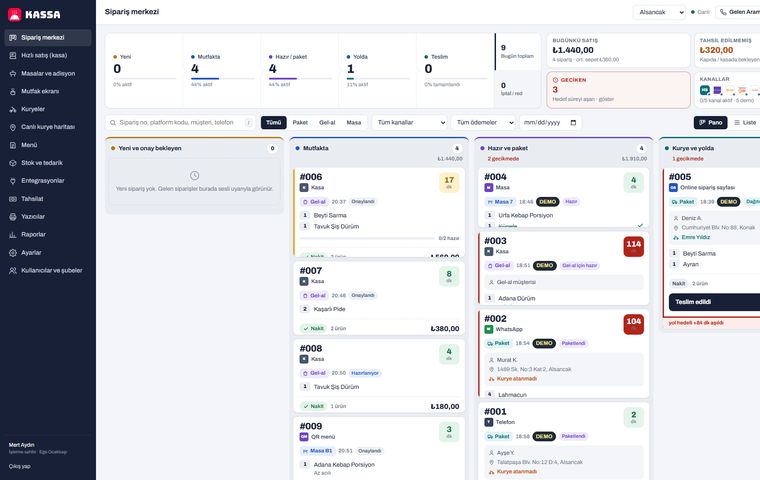Open Mutfak ekranı from sidebar
760x480 pixels.
pyautogui.click(x=48, y=91)
